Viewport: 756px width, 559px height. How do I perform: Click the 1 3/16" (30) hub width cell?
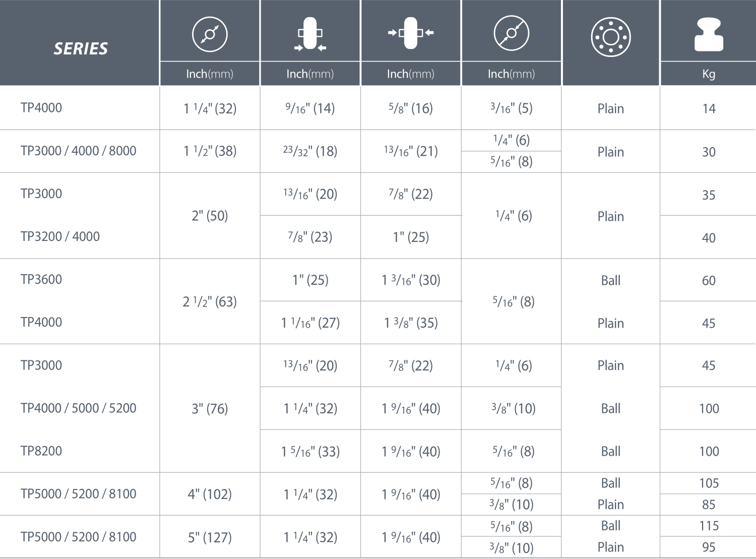[x=411, y=280]
